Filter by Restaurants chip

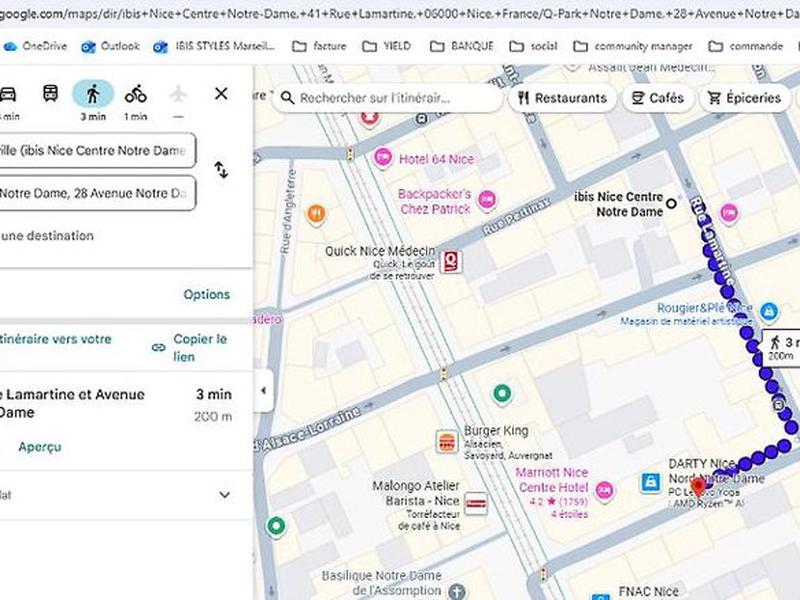(562, 98)
